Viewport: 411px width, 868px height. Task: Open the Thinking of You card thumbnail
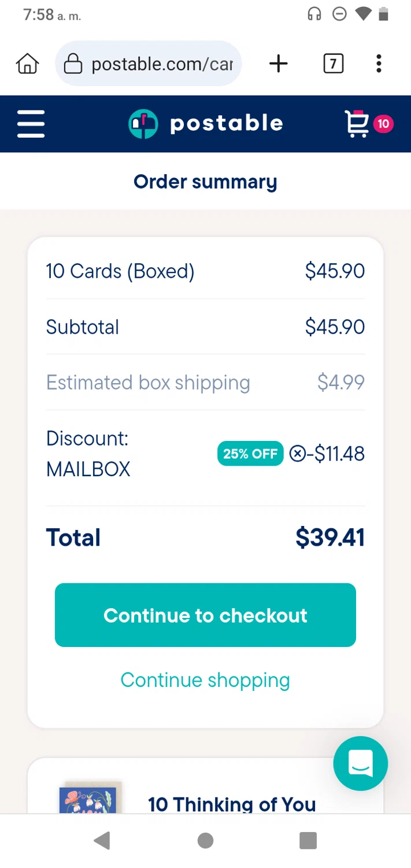[x=88, y=799]
